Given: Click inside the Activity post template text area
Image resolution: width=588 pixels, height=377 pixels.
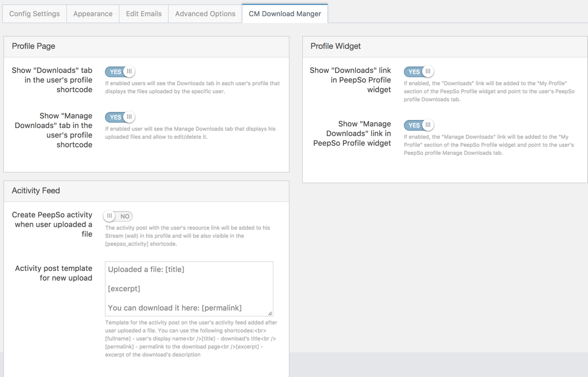Looking at the screenshot, I should click(x=189, y=289).
